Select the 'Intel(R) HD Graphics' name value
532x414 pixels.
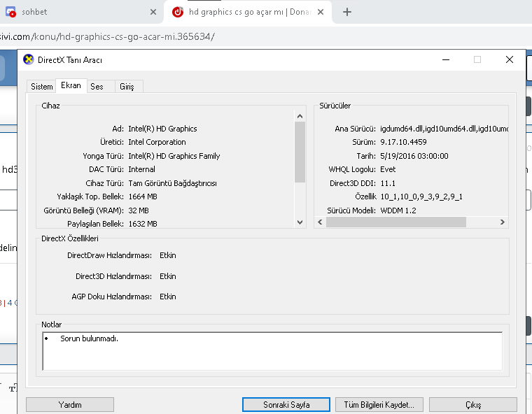[x=162, y=129]
